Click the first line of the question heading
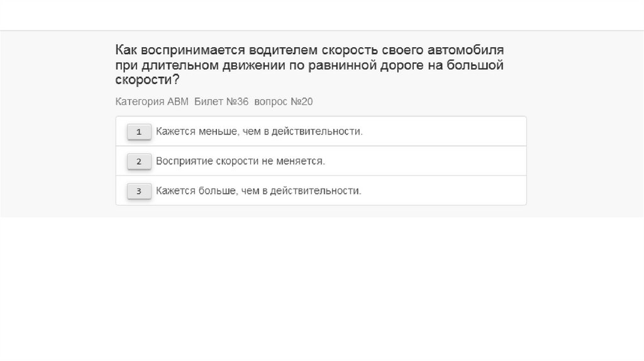The image size is (644, 361). 310,50
